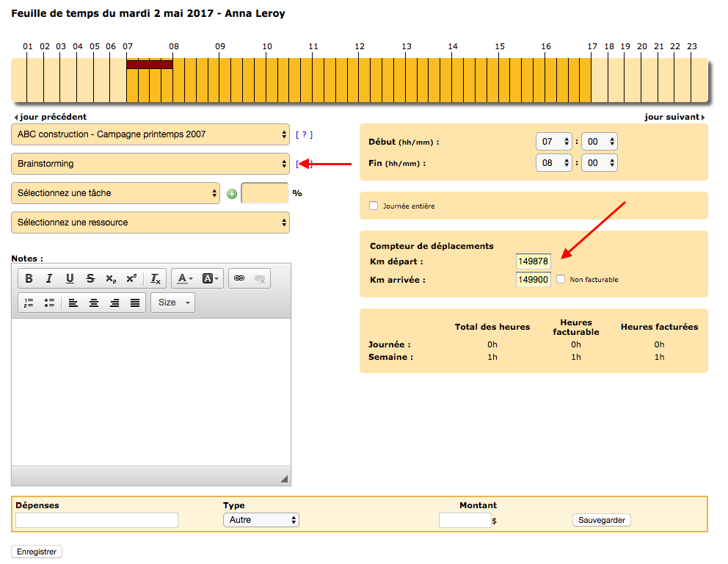
Task: Click the green plus icon beside task dropdown
Action: [x=232, y=194]
